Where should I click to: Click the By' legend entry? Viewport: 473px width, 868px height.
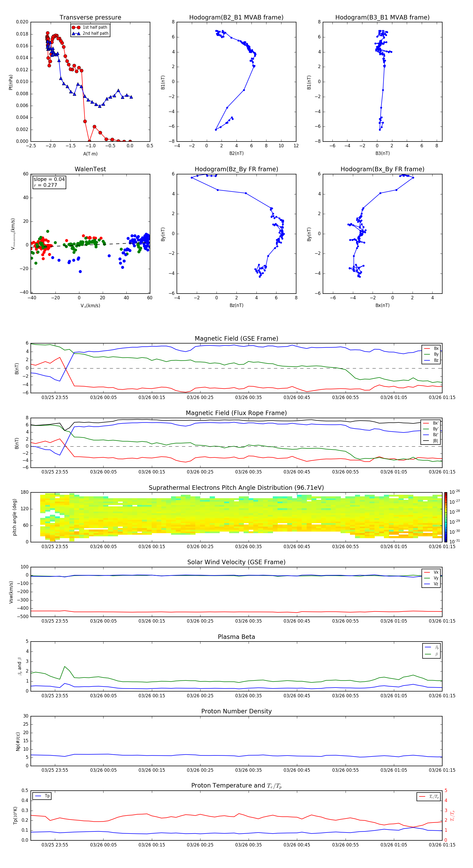431,429
